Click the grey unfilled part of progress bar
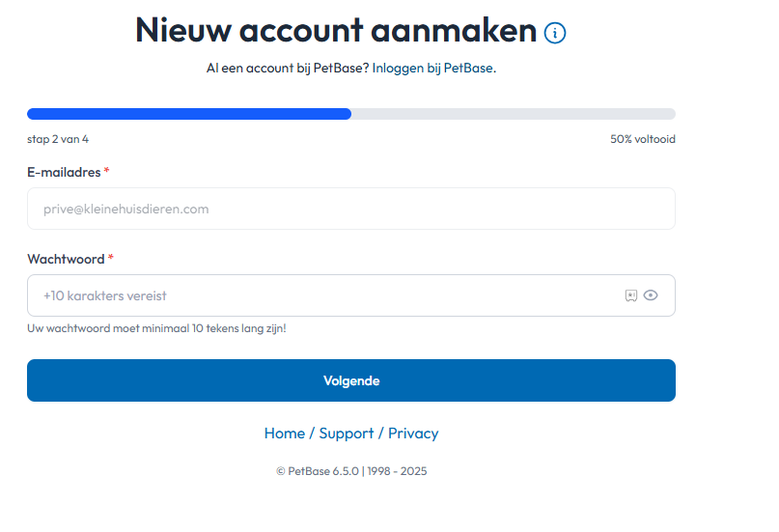The height and width of the screenshot is (532, 779). coord(513,114)
